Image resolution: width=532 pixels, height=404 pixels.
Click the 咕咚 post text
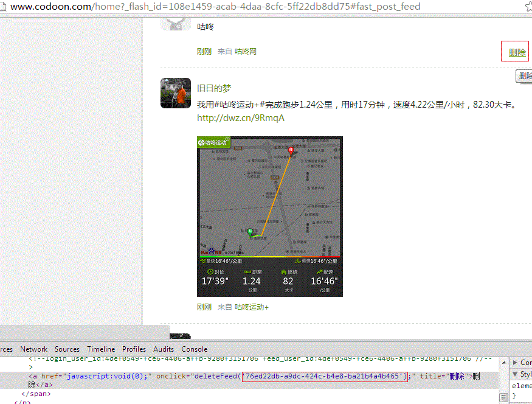(x=206, y=27)
